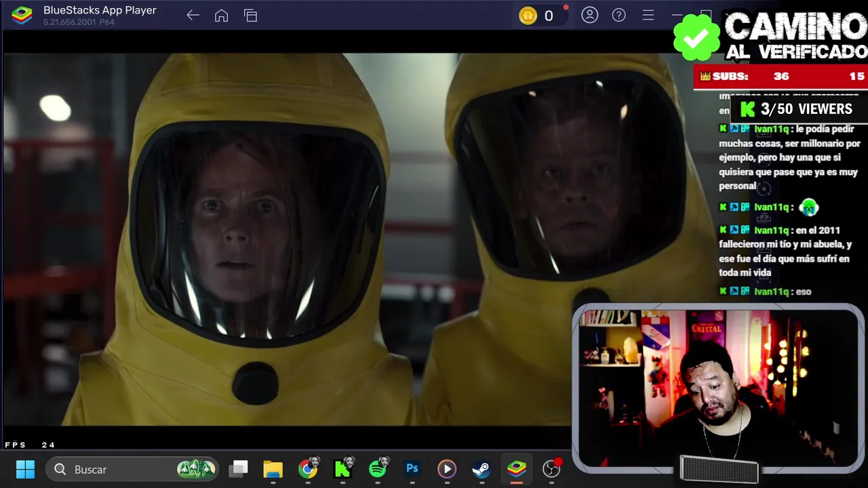Focus the Buscar taskbar search field

coord(133,469)
